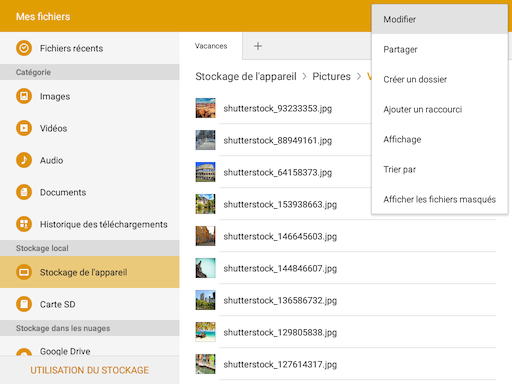
Task: Open Carte SD storage label
Action: pyautogui.click(x=58, y=304)
